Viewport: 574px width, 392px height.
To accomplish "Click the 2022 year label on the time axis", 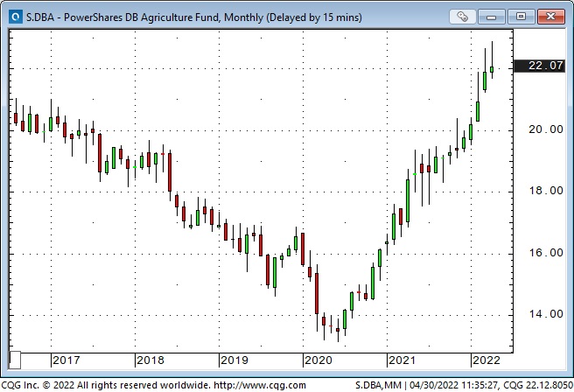I will coord(486,360).
